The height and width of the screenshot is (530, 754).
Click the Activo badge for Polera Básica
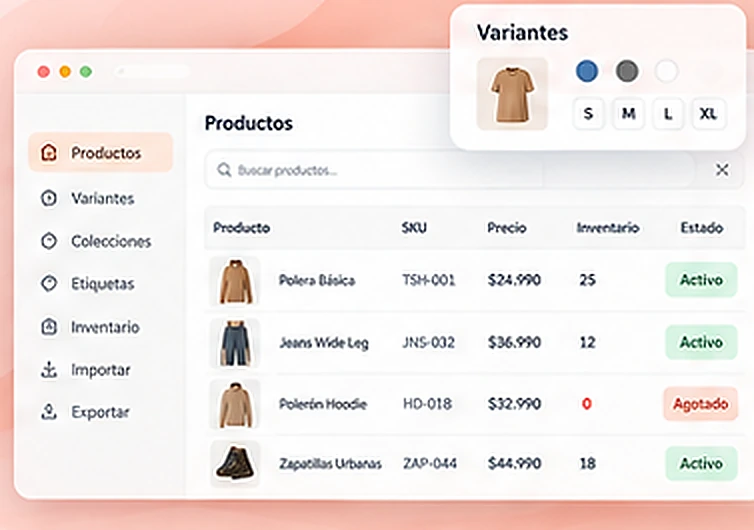point(701,280)
